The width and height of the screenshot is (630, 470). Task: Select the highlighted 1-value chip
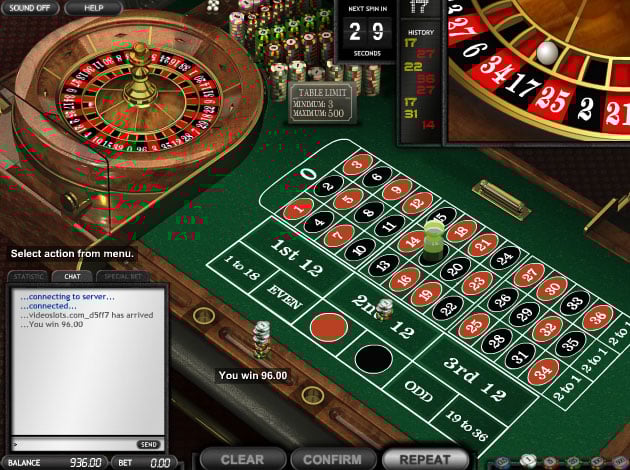point(528,461)
